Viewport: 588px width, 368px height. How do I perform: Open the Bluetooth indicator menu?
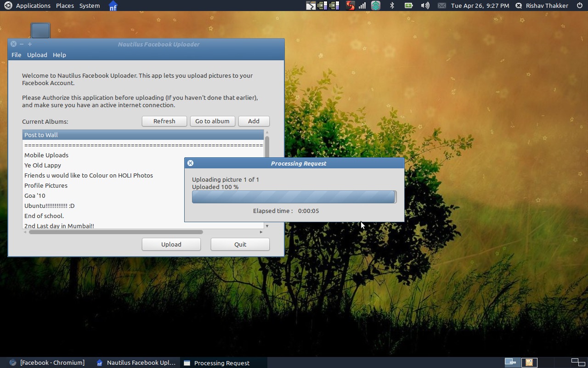(x=392, y=6)
